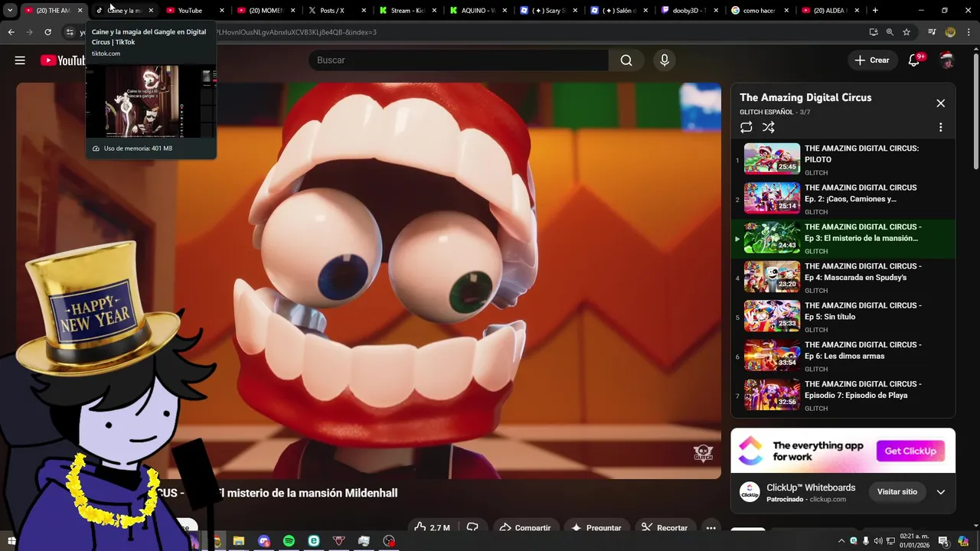The width and height of the screenshot is (980, 551).
Task: Open the taskbar clock and date
Action: (x=914, y=541)
